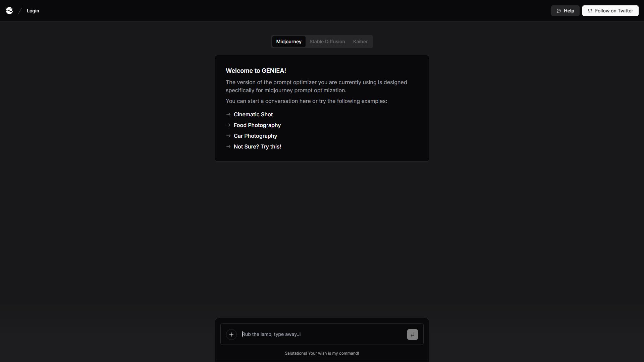Click the plus icon in chat box
Screen dimensions: 644x362
click(x=231, y=335)
